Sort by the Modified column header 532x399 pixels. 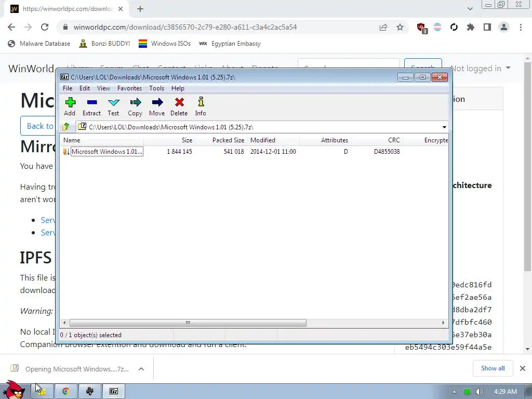coord(273,140)
